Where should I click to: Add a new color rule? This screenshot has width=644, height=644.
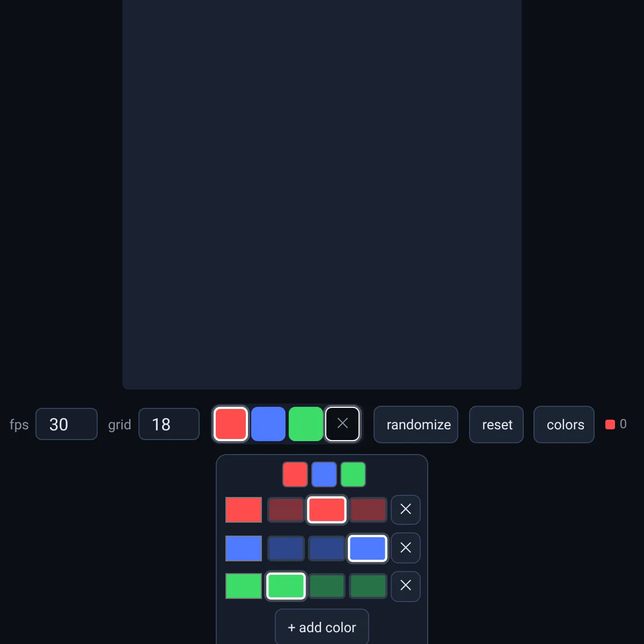tap(322, 627)
